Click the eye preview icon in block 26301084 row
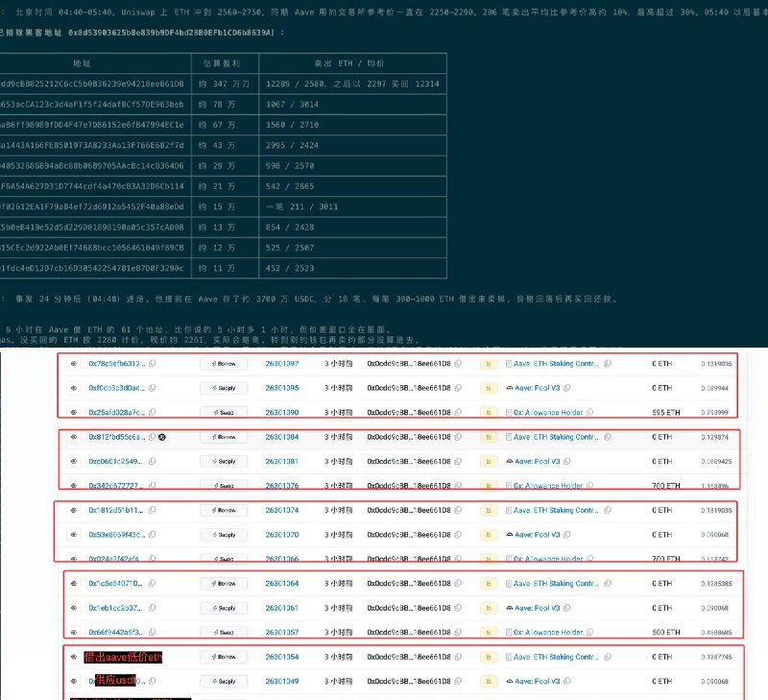Screen dimensions: 768x700 coord(74,437)
